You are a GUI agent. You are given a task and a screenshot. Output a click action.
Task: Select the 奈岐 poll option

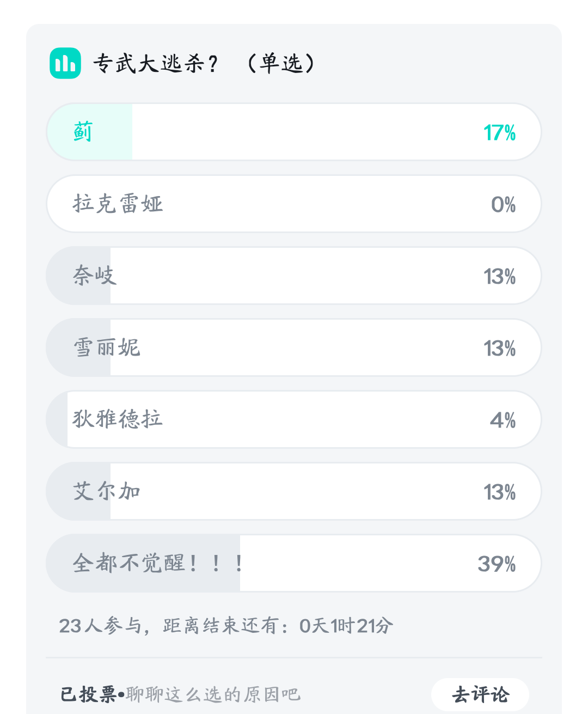[294, 276]
